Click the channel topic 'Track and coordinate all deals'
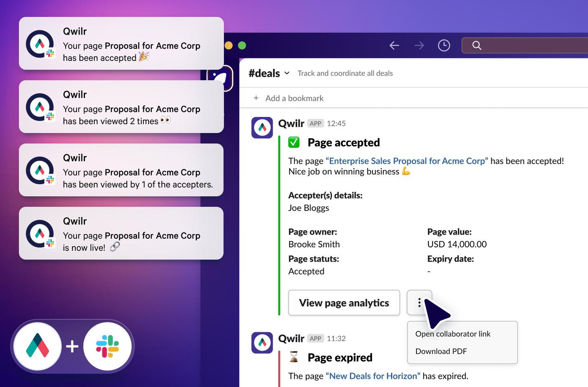This screenshot has width=588, height=387. [x=345, y=73]
